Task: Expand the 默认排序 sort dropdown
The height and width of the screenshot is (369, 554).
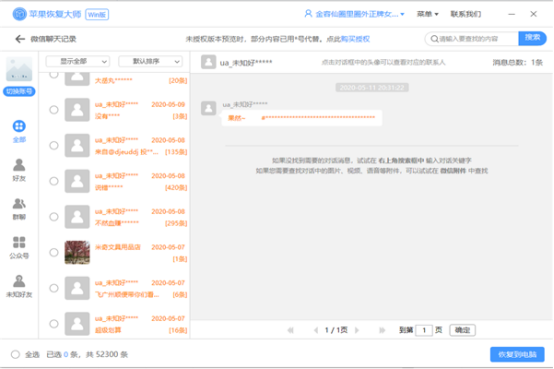Action: pos(151,62)
